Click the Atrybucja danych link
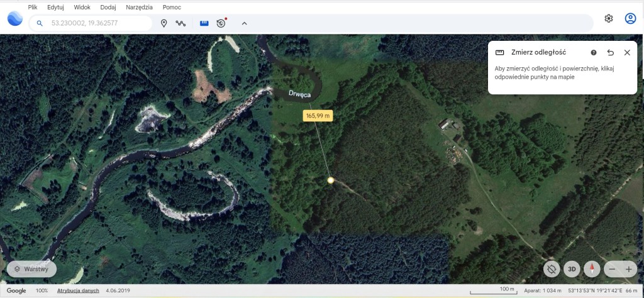 click(x=78, y=290)
